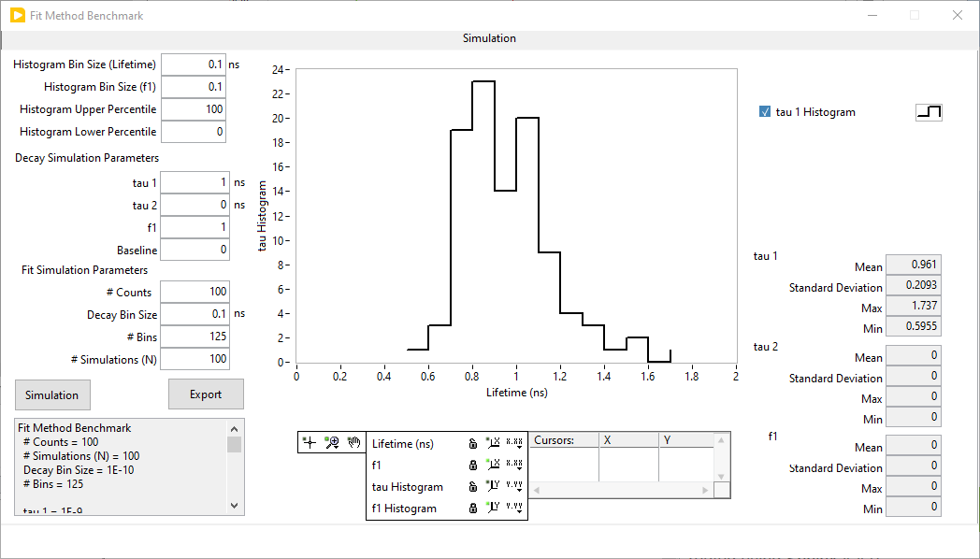Select the panning hand tool
This screenshot has height=559, width=980.
pos(354,443)
